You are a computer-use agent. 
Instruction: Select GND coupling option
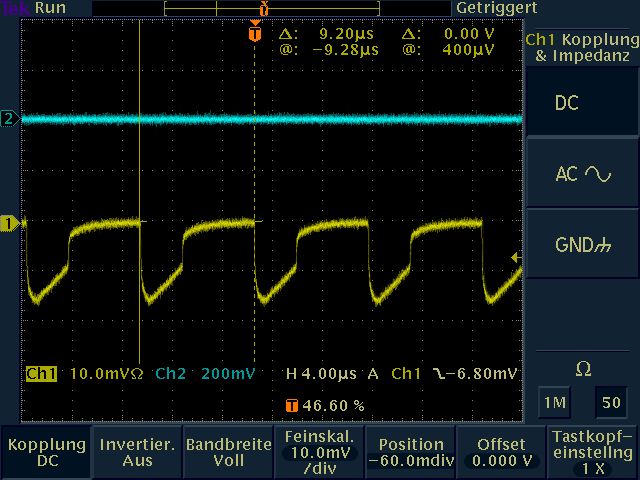(583, 245)
